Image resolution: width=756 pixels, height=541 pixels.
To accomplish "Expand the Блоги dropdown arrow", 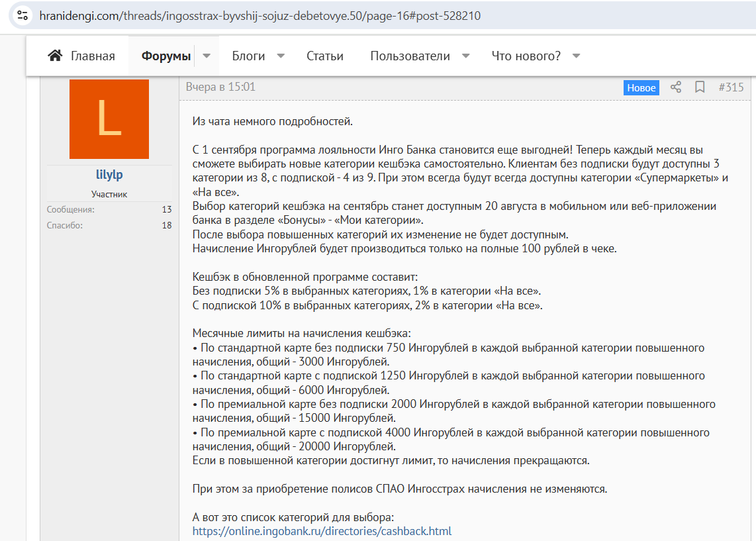I will click(x=281, y=56).
